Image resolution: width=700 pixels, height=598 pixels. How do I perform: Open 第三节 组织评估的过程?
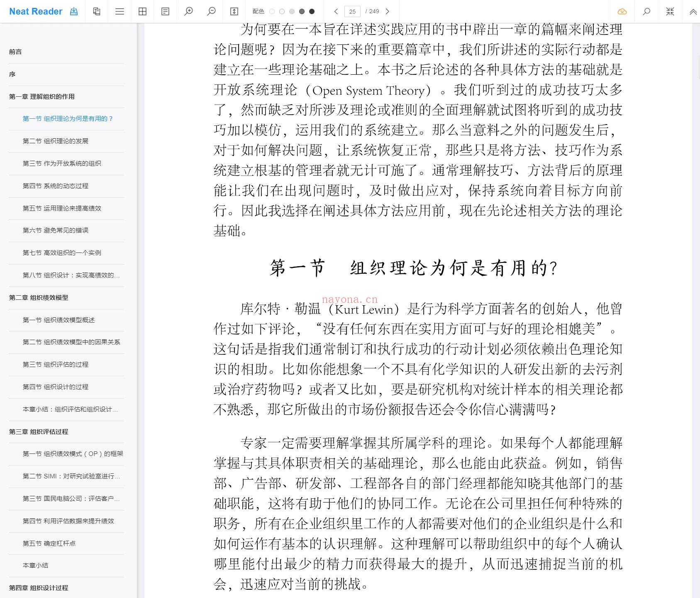(56, 365)
